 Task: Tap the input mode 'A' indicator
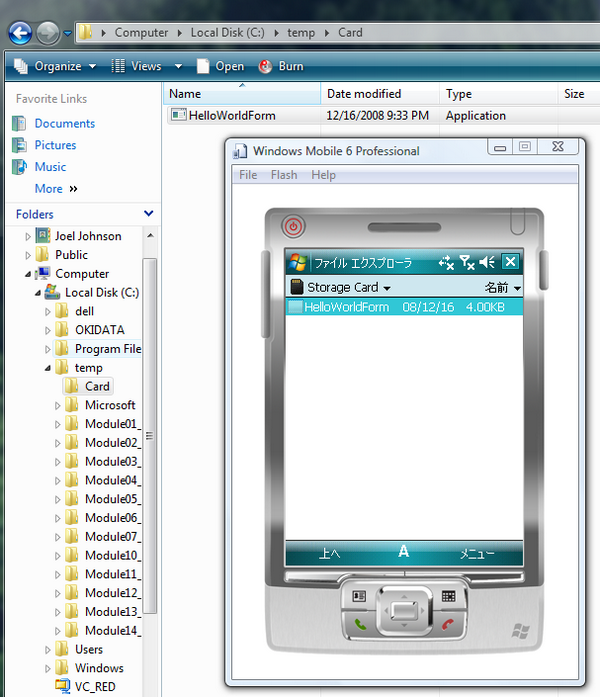404,552
